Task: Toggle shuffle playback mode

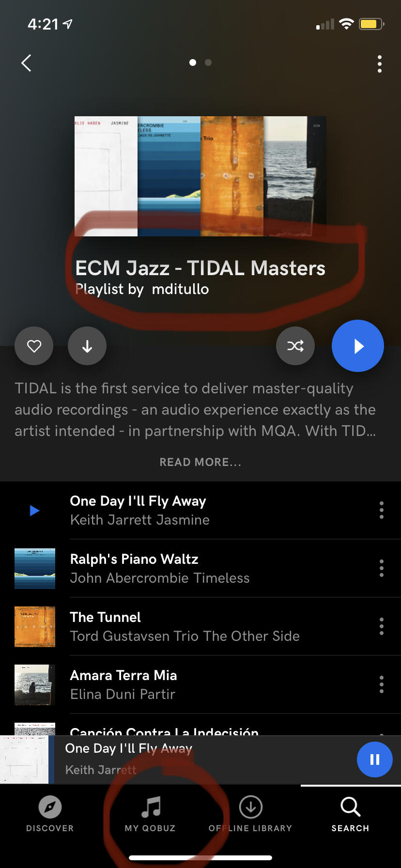Action: point(295,346)
